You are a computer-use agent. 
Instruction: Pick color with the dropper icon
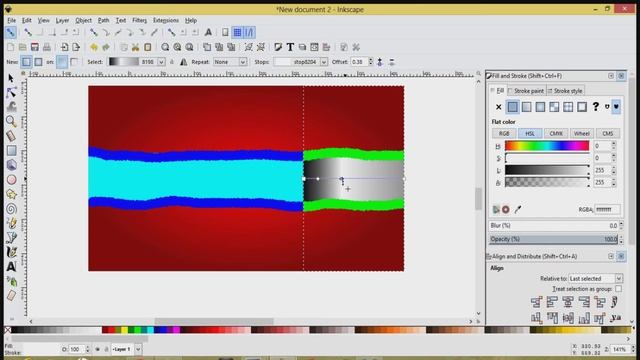(518, 209)
